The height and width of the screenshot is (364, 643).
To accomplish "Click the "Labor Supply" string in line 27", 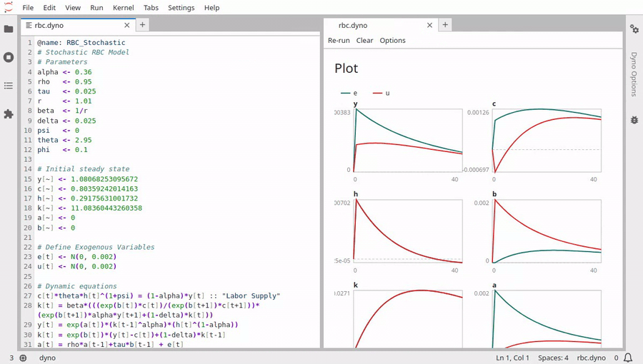I will tap(251, 296).
